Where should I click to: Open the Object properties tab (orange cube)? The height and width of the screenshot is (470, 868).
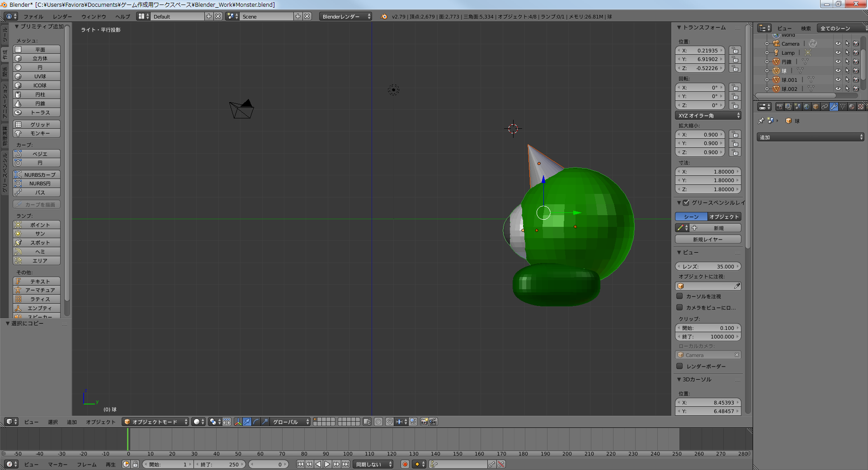[816, 107]
